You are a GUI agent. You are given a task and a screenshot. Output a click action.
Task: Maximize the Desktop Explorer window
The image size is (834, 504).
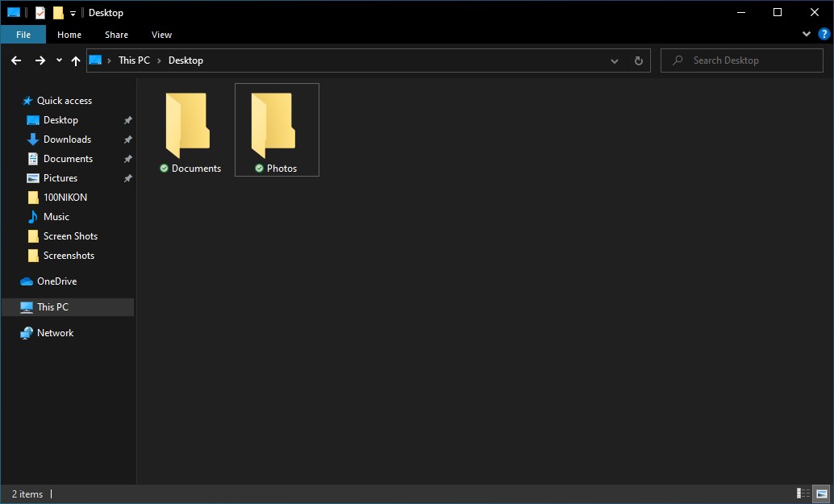pos(777,13)
